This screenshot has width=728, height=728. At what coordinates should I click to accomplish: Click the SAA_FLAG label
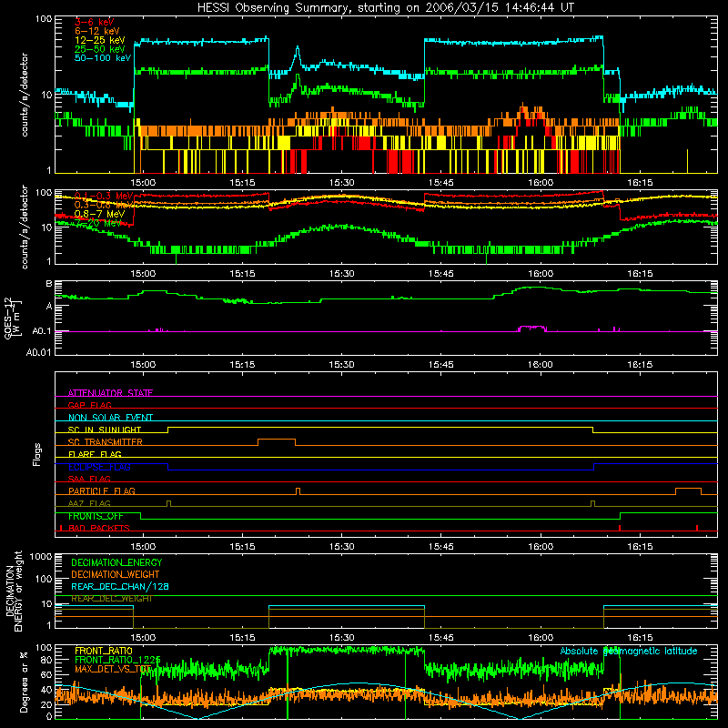pos(89,479)
